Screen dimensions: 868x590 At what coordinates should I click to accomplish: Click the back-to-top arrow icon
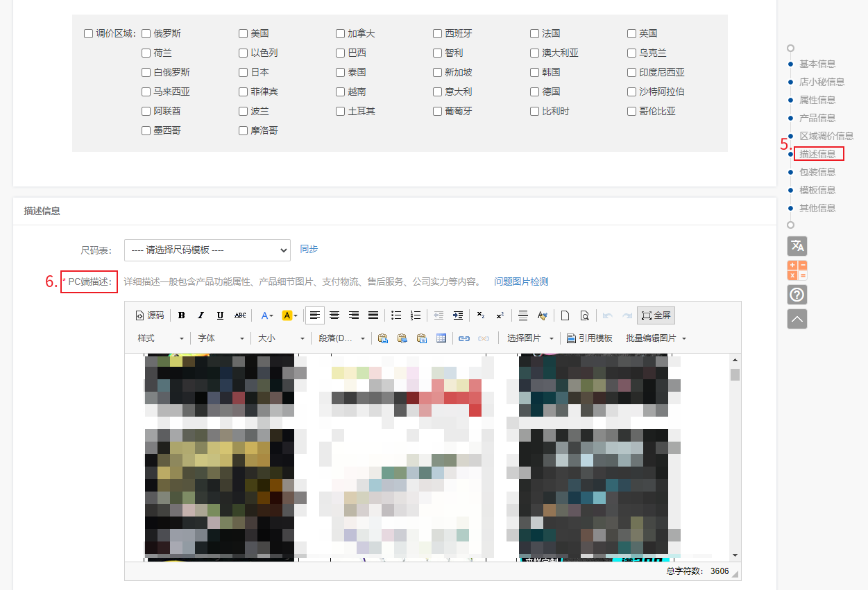coord(797,319)
